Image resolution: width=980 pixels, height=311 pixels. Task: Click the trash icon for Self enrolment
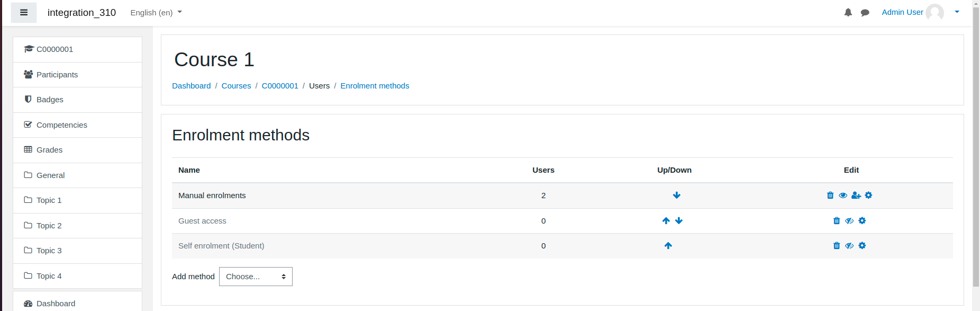(x=837, y=246)
